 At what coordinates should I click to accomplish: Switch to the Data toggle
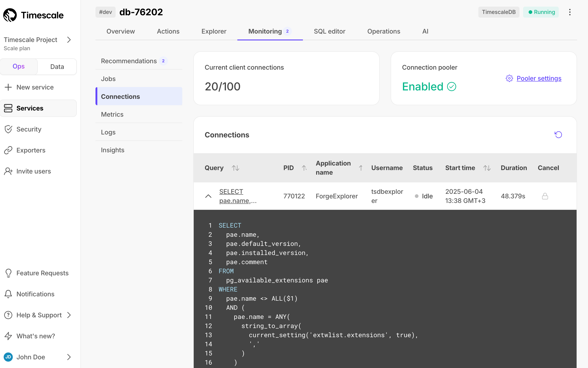(x=57, y=67)
